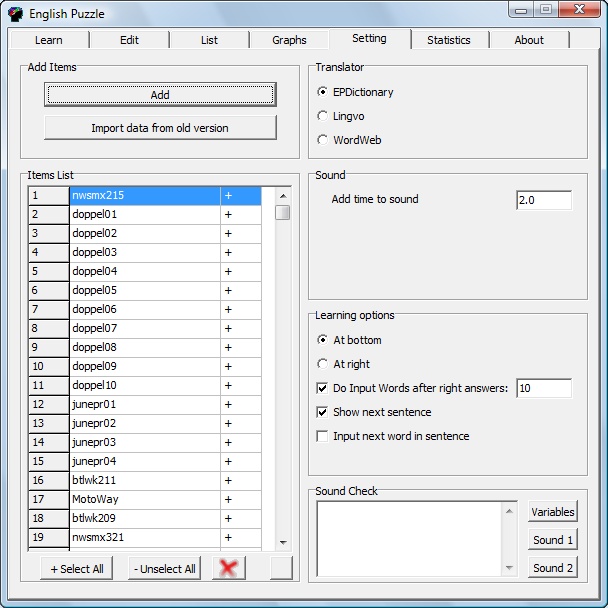608x608 pixels.
Task: Click the Items List scroll up arrow
Action: [283, 196]
